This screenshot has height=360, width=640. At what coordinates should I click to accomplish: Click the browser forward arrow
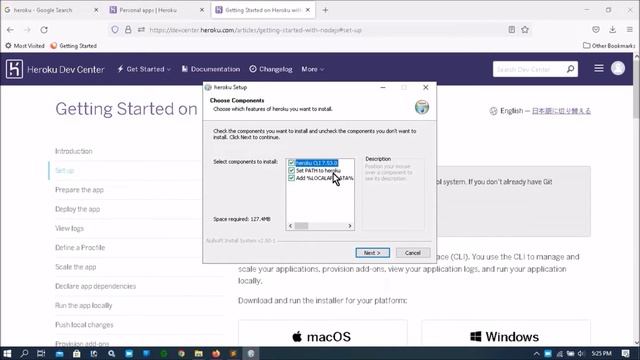(27, 30)
